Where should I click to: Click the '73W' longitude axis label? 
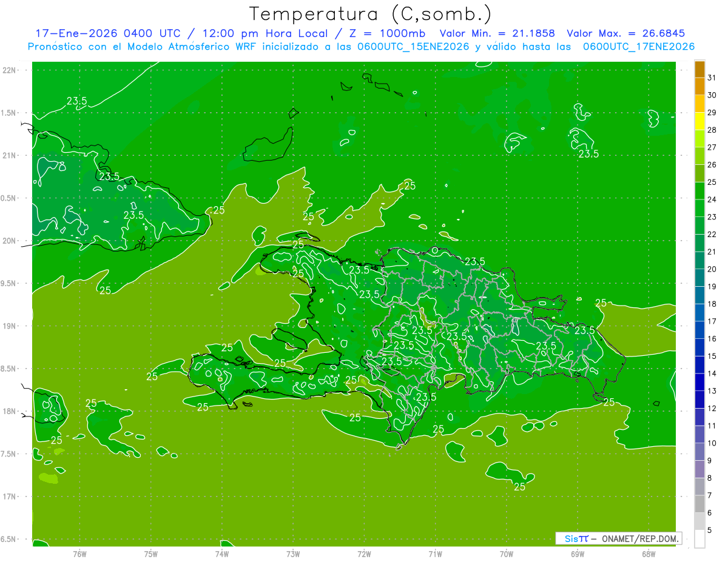(293, 554)
